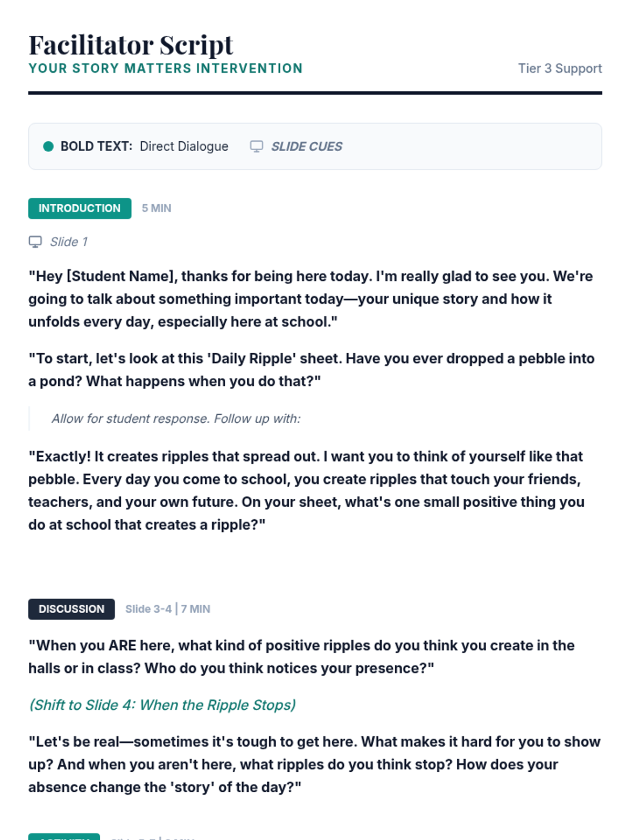Click the Daily Ripple sheet dialogue paragraph
630x840 pixels.
tap(311, 370)
